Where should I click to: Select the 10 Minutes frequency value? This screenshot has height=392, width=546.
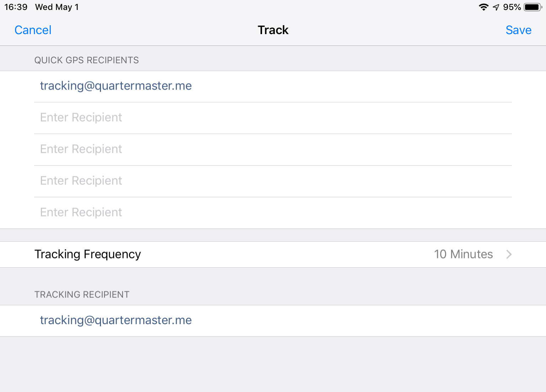coord(463,254)
